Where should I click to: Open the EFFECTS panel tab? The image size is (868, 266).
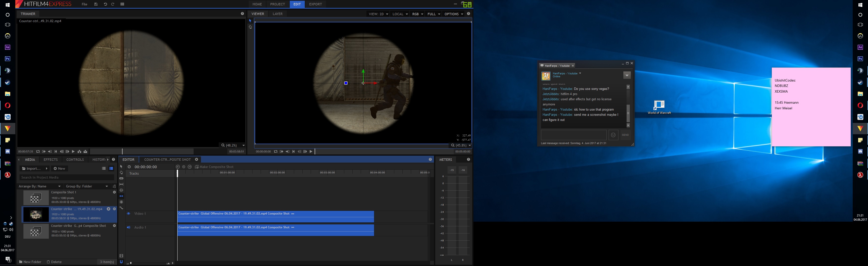(51, 160)
